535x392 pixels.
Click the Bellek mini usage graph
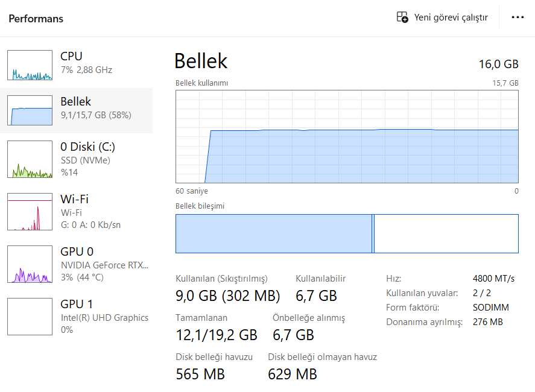pyautogui.click(x=30, y=110)
